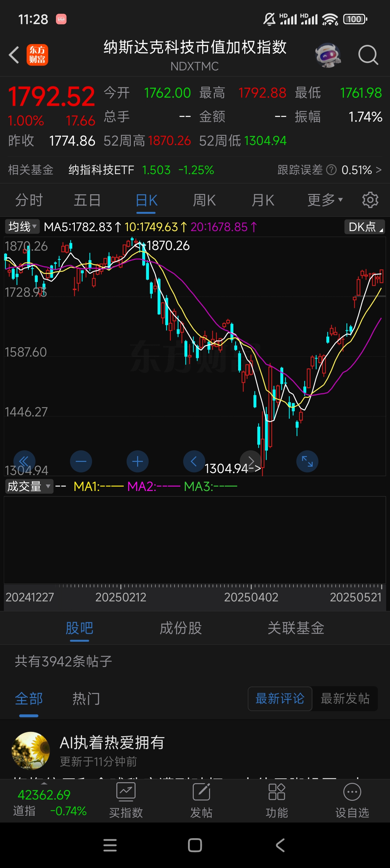390x868 pixels.
Task: Tap the 1792.52 current price
Action: click(x=51, y=96)
